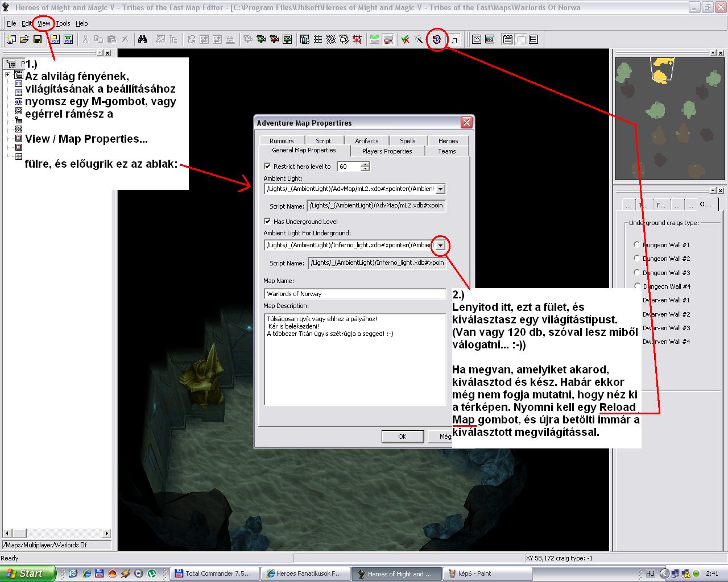Click the Map Name input field

(x=355, y=294)
